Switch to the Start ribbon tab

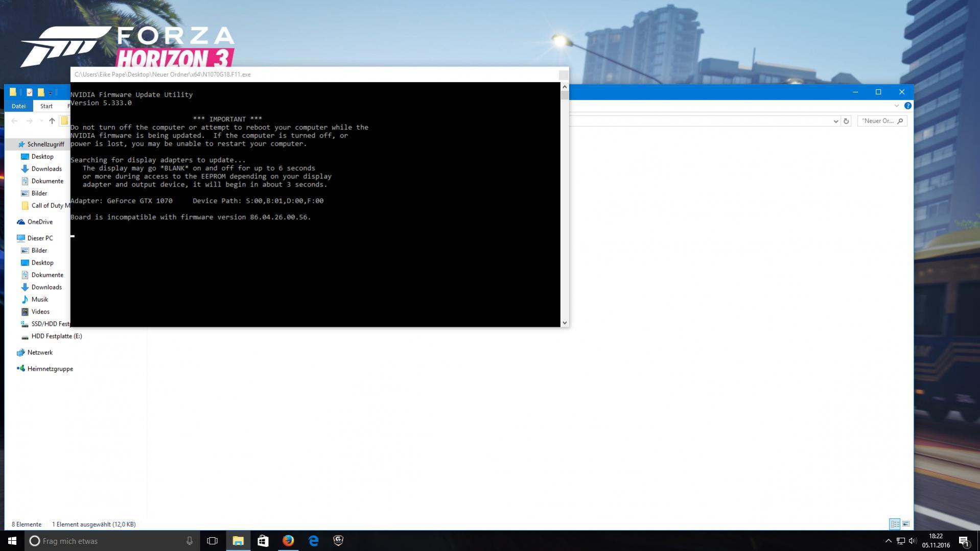point(46,106)
